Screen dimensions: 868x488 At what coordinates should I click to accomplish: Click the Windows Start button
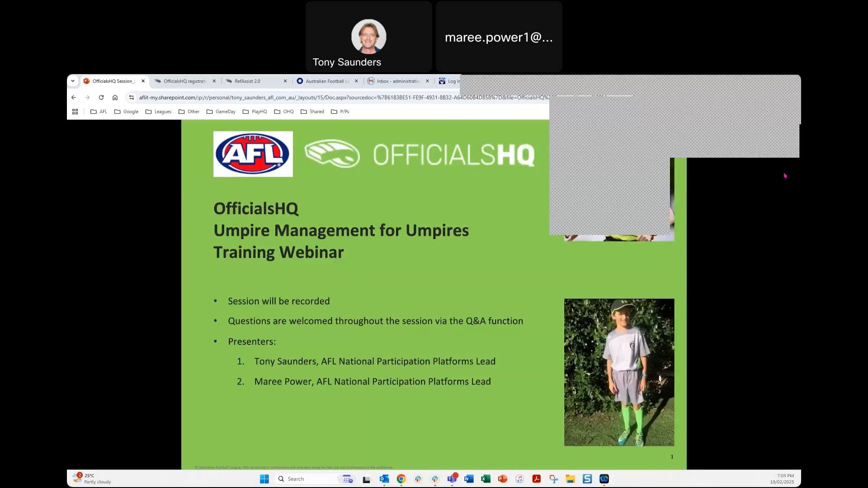[264, 479]
